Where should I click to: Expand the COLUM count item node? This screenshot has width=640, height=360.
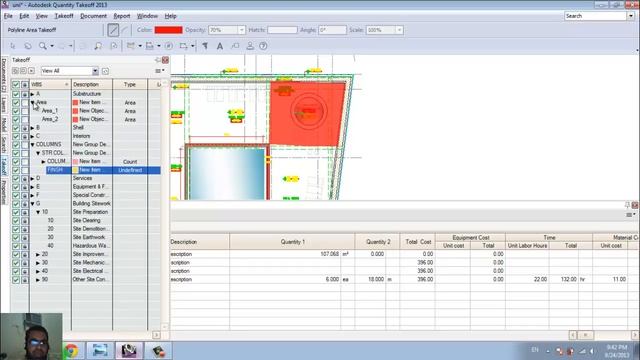(x=44, y=162)
